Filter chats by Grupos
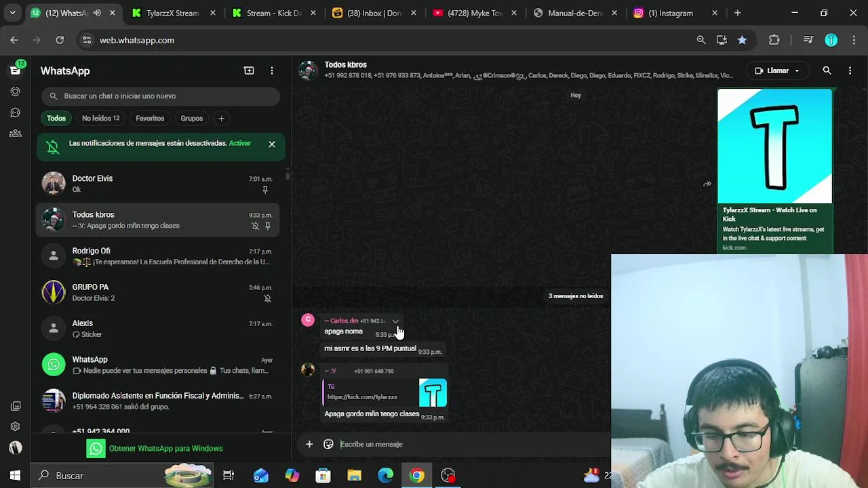The height and width of the screenshot is (488, 868). click(191, 119)
